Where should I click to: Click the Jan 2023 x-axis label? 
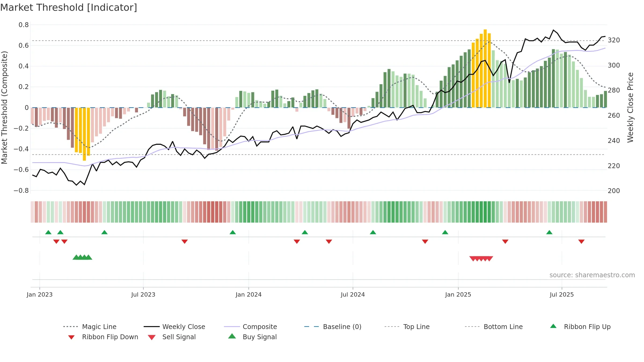[40, 294]
